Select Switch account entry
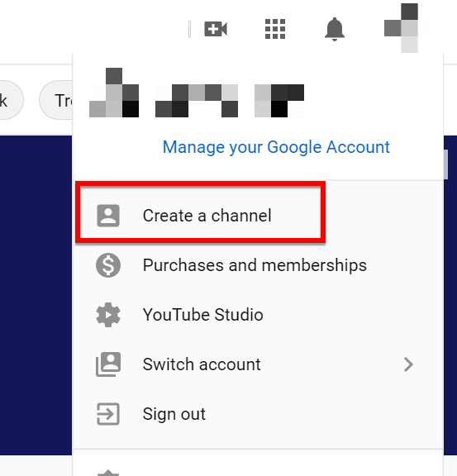 tap(258, 364)
